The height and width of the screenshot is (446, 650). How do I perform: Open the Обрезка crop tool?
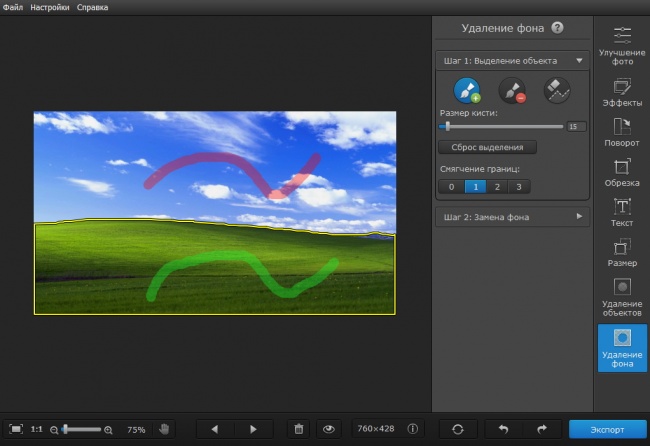[622, 172]
